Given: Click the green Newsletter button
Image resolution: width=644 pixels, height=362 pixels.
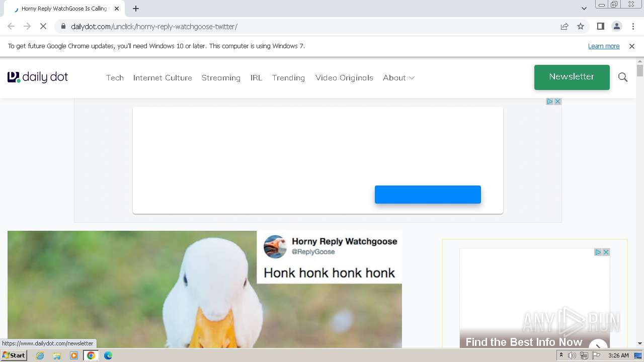Looking at the screenshot, I should coord(572,77).
